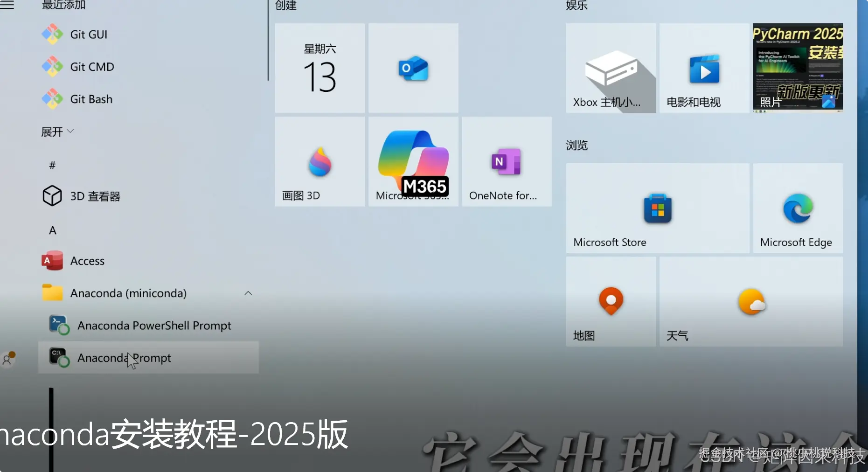Open the hamburger menu of Start
The height and width of the screenshot is (472, 868).
pyautogui.click(x=7, y=5)
